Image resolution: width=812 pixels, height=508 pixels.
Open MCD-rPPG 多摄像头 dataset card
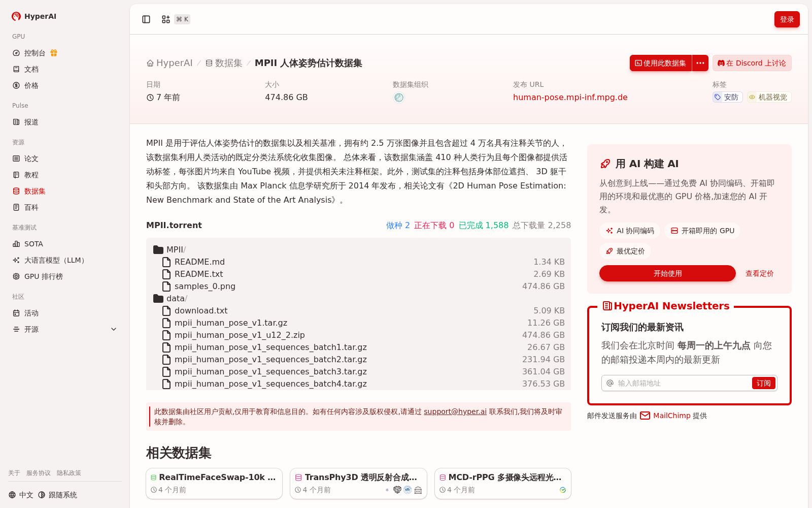pos(503,484)
